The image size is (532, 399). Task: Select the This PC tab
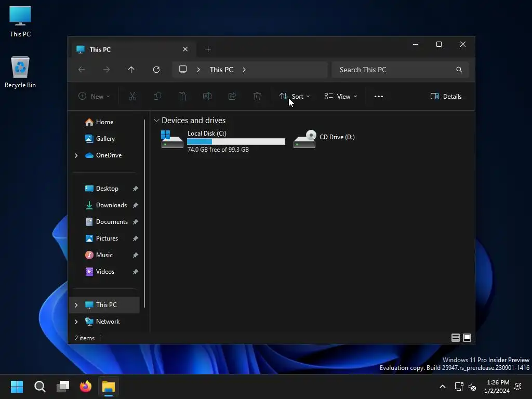[x=135, y=49]
